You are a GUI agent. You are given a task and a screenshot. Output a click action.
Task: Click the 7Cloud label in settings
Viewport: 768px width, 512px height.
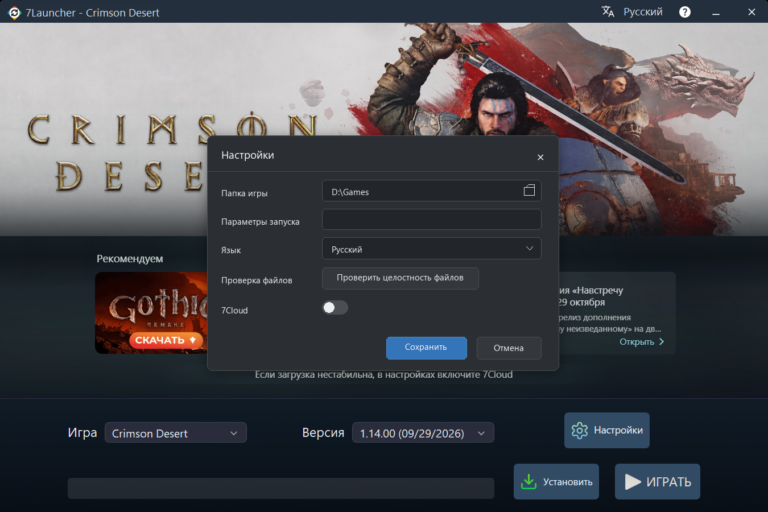235,310
